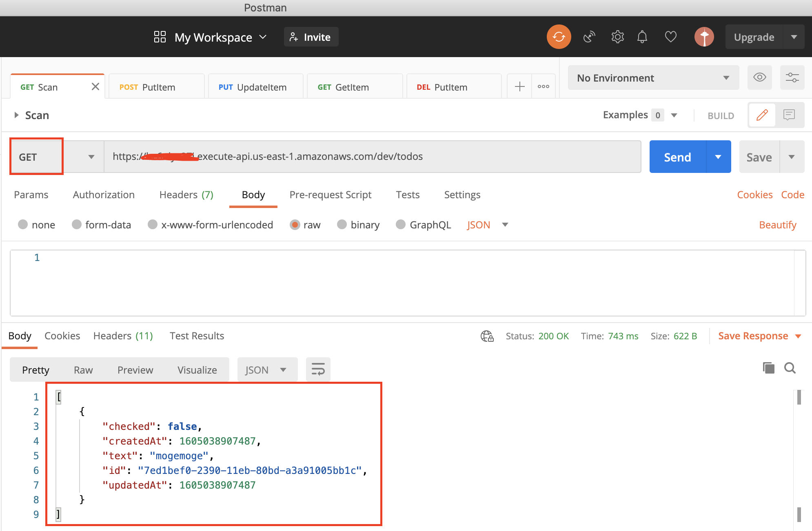Open the Authorization request tab
The image size is (812, 531).
104,195
